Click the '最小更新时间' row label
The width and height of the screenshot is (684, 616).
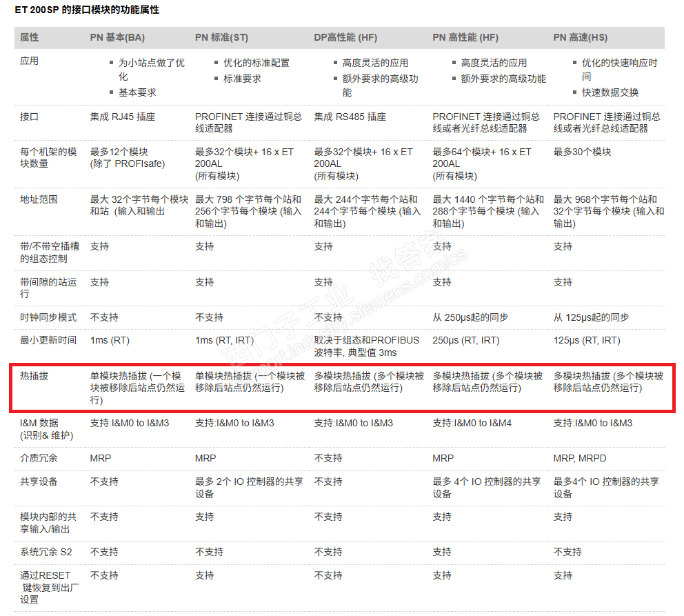click(x=48, y=340)
